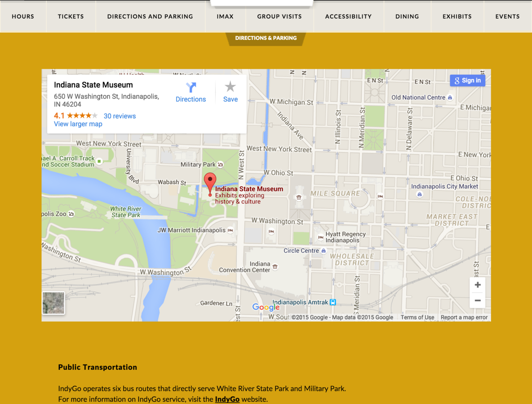The image size is (532, 404).
Task: Open the IMAX navigation tab
Action: (225, 16)
